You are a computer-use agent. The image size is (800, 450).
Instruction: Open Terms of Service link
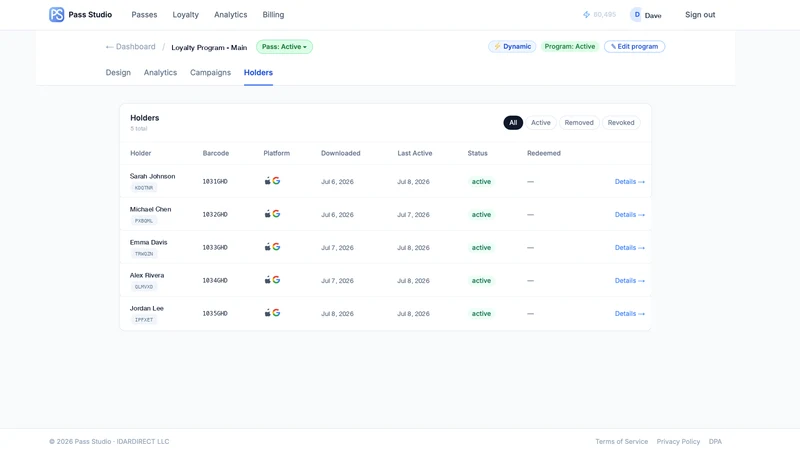621,441
